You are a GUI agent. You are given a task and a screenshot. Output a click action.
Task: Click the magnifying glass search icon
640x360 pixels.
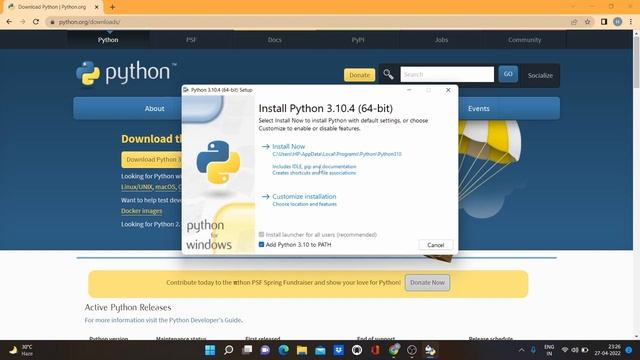click(x=388, y=74)
